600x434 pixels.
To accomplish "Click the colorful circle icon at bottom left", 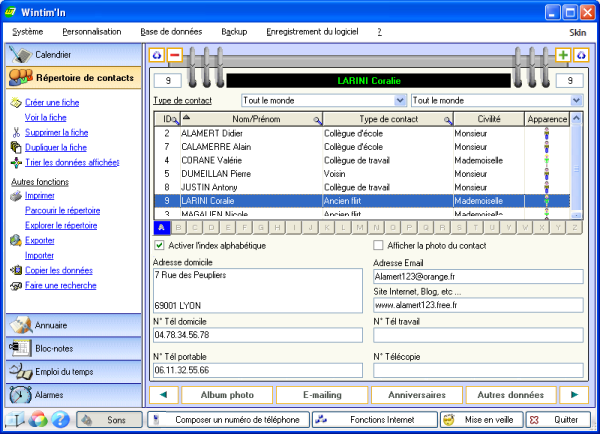I will [38, 419].
